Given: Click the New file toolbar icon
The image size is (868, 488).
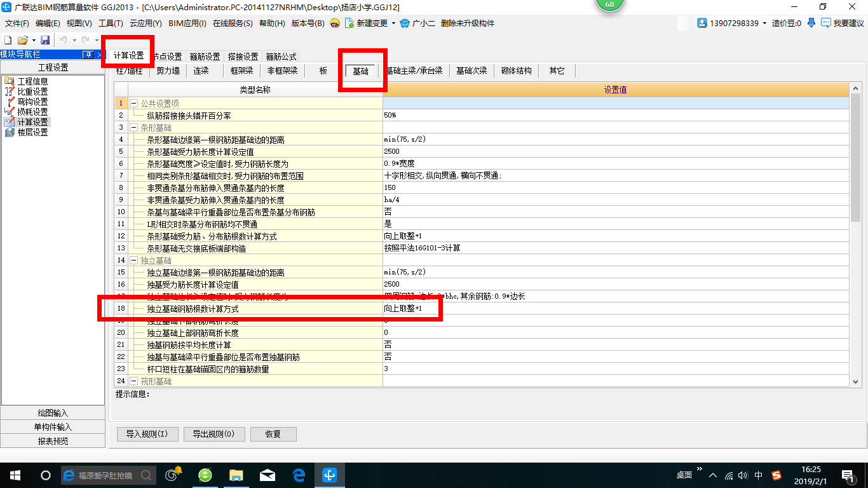Looking at the screenshot, I should pos(8,40).
